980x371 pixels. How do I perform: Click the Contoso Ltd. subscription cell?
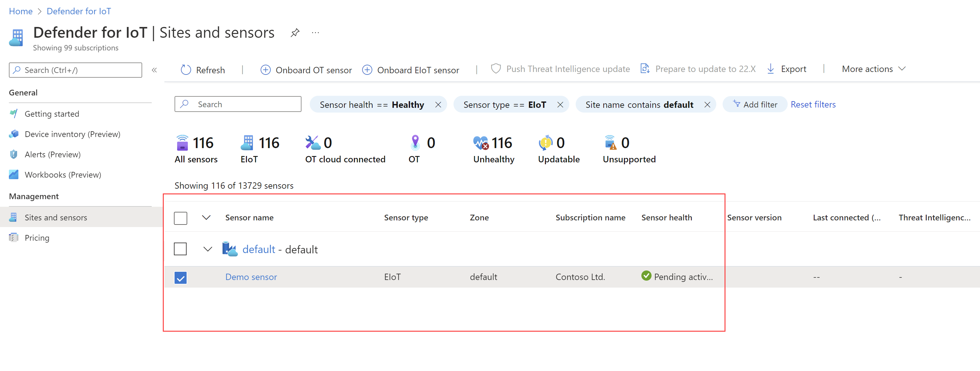point(580,277)
